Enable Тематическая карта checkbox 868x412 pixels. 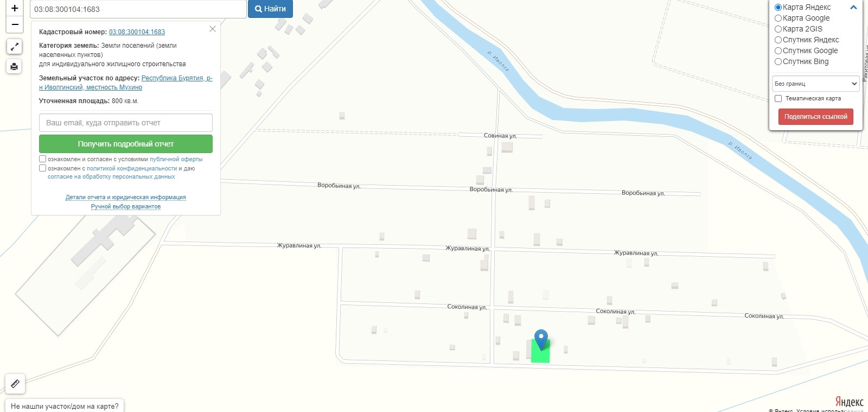[778, 98]
